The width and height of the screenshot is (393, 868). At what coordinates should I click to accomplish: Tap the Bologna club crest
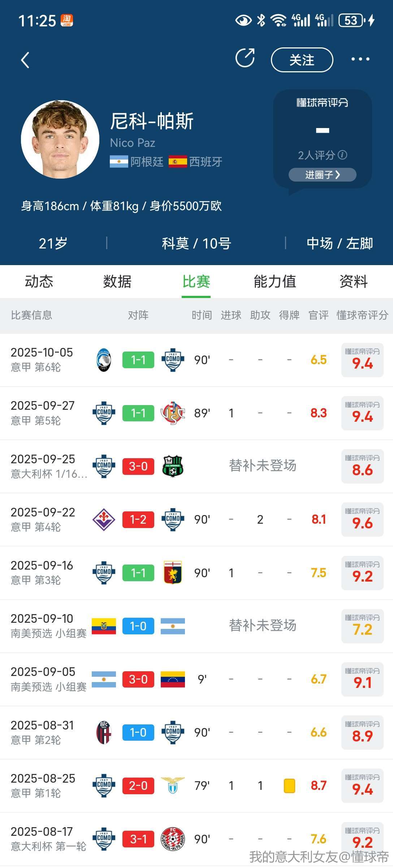(104, 732)
